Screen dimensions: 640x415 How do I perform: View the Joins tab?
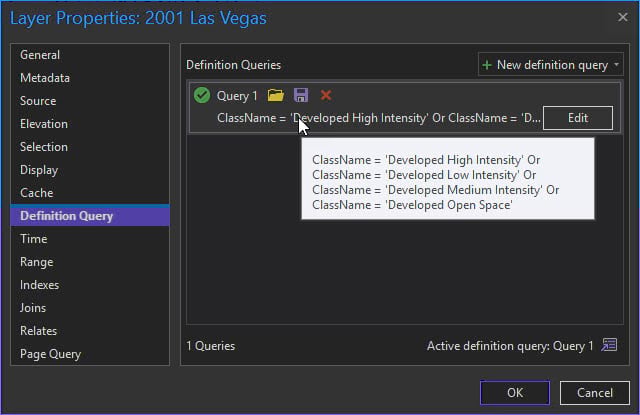[x=90, y=308]
